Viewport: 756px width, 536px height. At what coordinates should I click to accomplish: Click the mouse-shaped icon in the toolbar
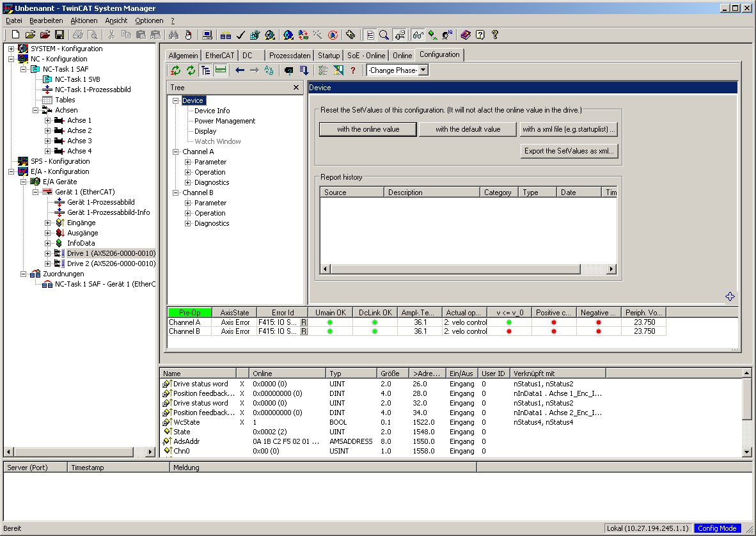(x=189, y=35)
